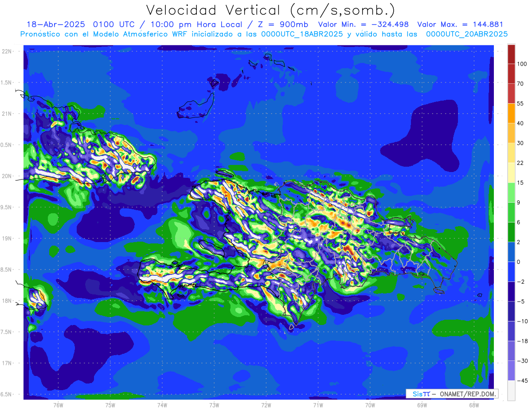Click the colorbar label '-45'
This screenshot has width=532, height=411.
[522, 381]
